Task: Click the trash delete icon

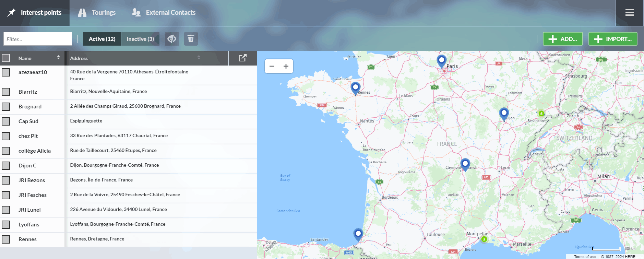Action: click(x=191, y=39)
